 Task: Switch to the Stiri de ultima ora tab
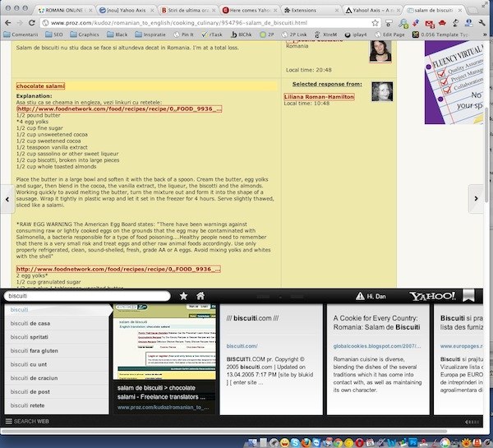click(188, 11)
